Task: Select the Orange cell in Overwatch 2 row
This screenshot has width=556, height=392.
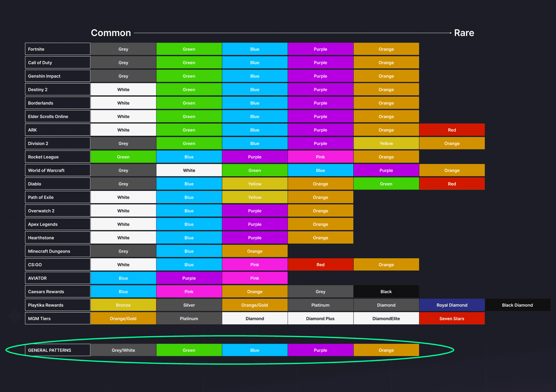Action: point(320,211)
